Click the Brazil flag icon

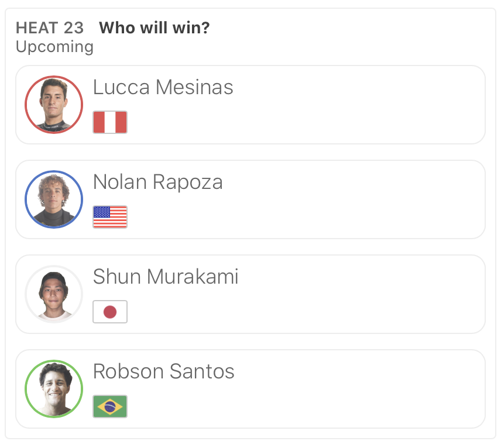click(110, 406)
